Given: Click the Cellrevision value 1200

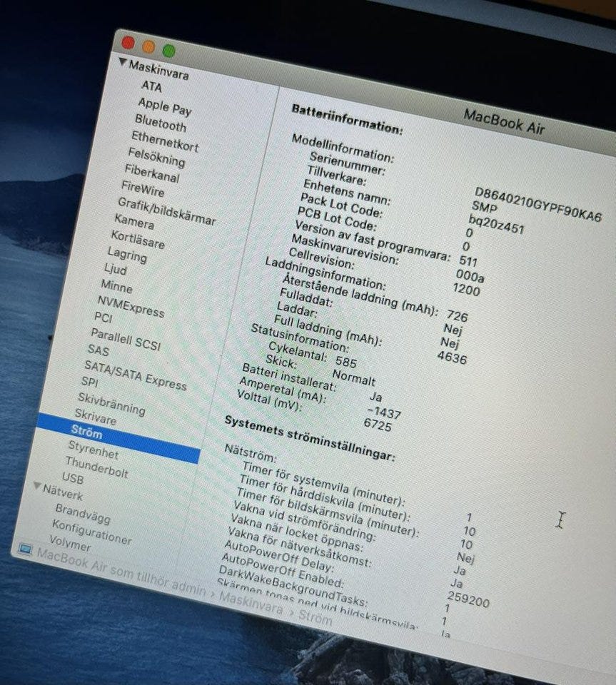Looking at the screenshot, I should [x=466, y=289].
